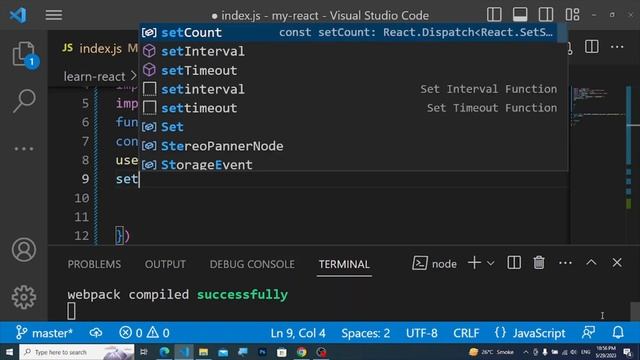Image resolution: width=640 pixels, height=360 pixels.
Task: Click the setTimeout cube icon
Action: pyautogui.click(x=149, y=70)
